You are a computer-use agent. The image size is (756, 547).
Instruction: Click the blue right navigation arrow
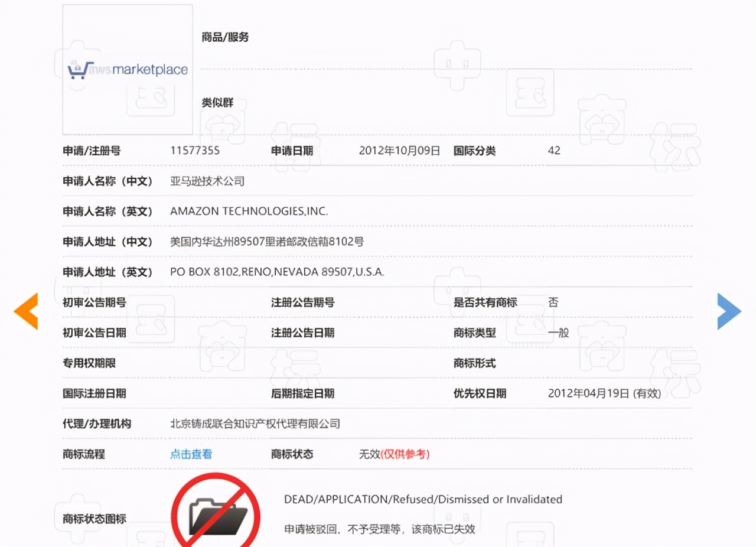(729, 311)
